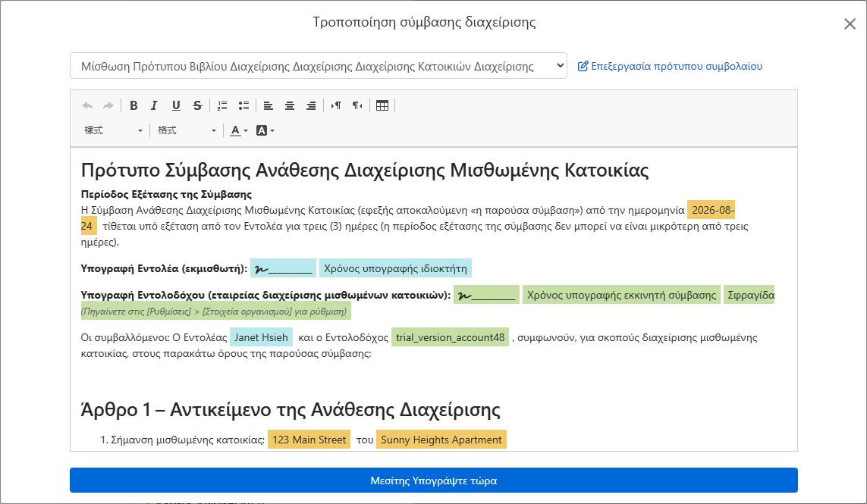Click the Υπογραφή Εντολέα label
Screen dimensions: 867x504
(x=164, y=268)
